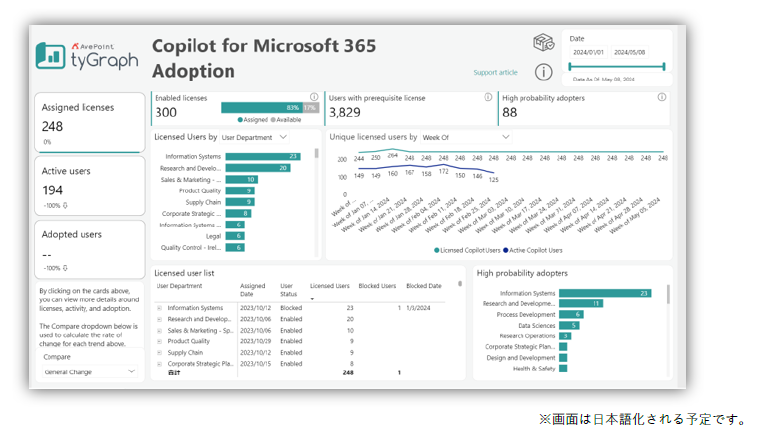This screenshot has height=437, width=758.
Task: Expand the Product Quality table row
Action: (x=159, y=341)
